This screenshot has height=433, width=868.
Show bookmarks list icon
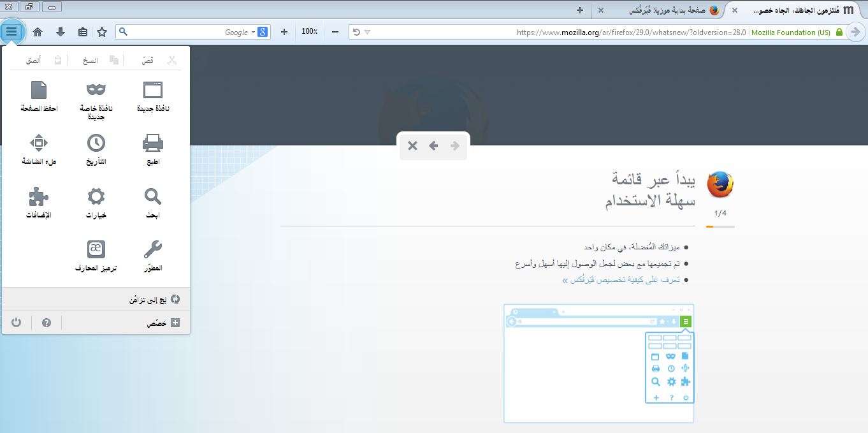pos(83,32)
